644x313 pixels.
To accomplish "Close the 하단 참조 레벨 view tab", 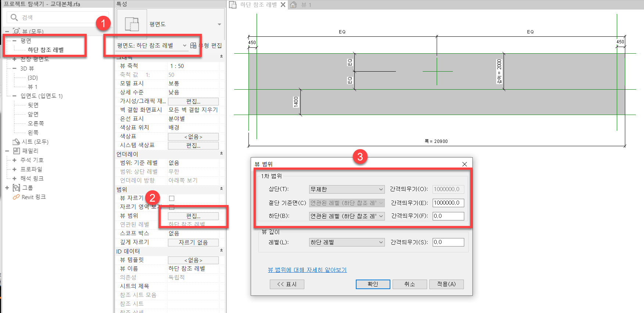I will 283,5.
